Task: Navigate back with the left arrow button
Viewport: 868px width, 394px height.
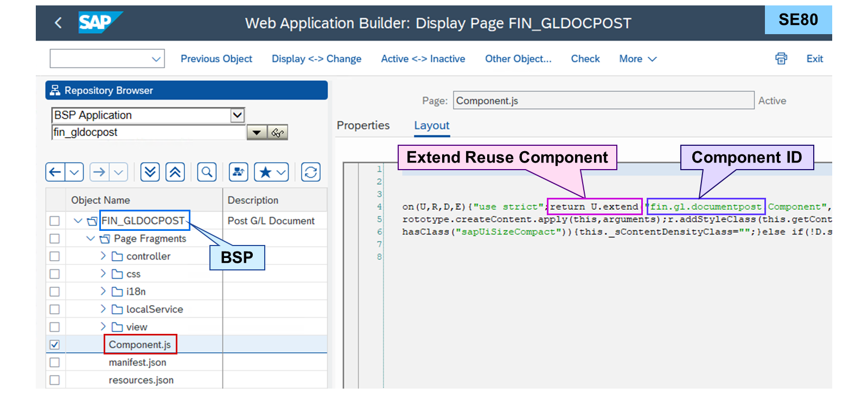Action: coord(55,172)
